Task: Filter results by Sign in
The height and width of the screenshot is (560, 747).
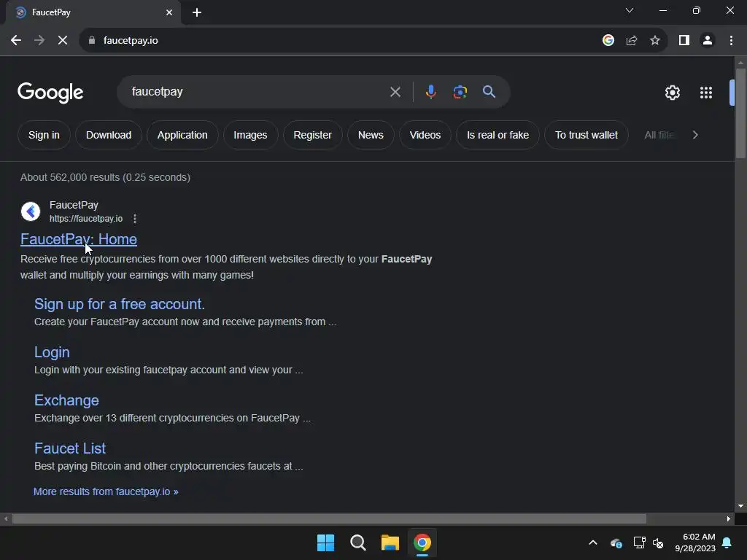Action: (x=44, y=135)
